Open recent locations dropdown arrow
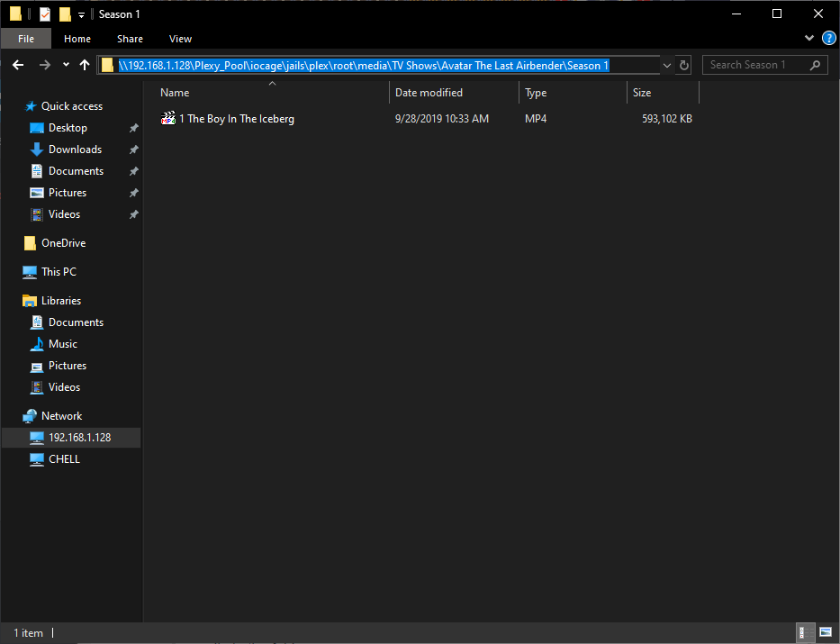Screen dimensions: 840x644 pos(66,65)
